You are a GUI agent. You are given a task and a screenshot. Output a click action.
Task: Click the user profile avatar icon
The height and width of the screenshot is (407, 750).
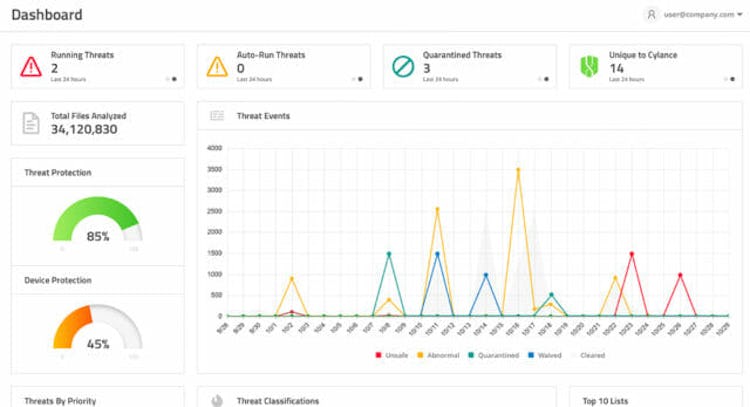651,15
